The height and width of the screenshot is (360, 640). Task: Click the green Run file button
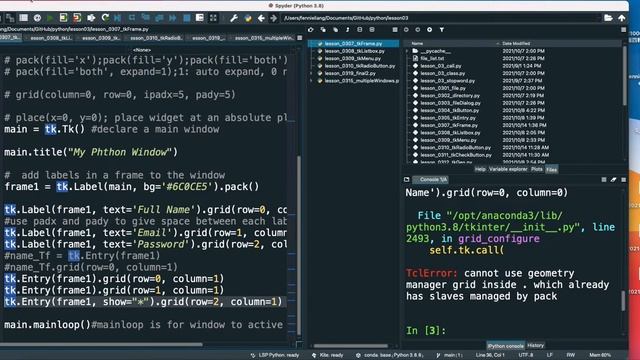(x=50, y=18)
